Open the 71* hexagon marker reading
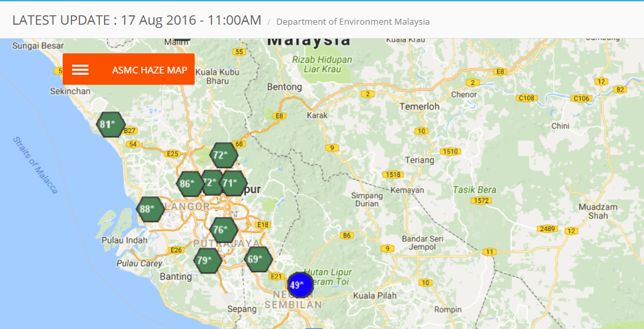Viewport: 644px width, 329px height. pyautogui.click(x=233, y=182)
